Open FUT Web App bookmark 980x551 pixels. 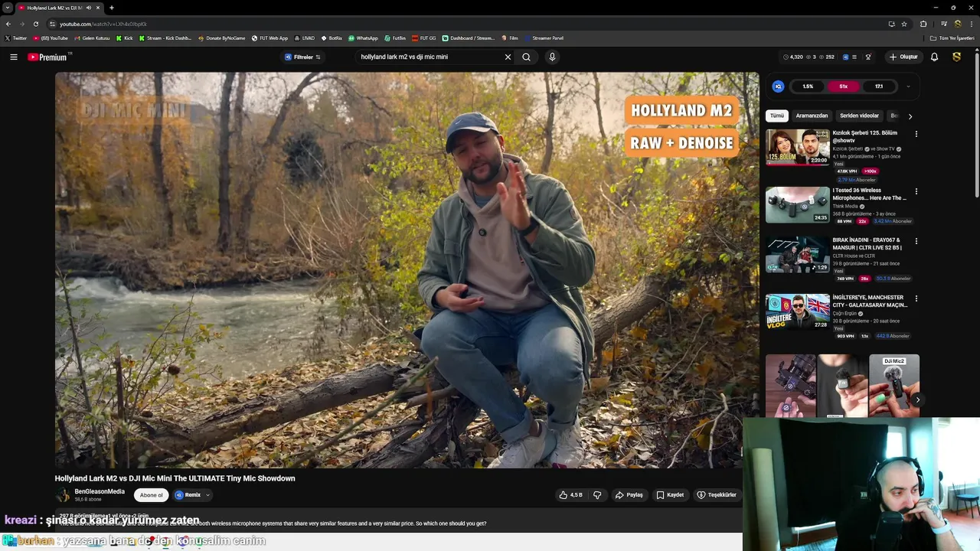click(269, 38)
